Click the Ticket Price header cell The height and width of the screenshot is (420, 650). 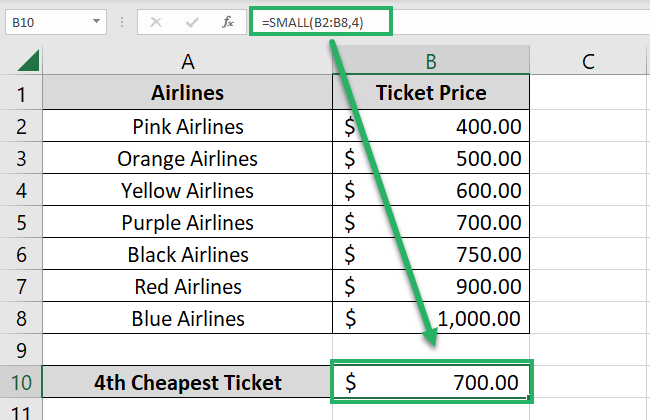[431, 94]
